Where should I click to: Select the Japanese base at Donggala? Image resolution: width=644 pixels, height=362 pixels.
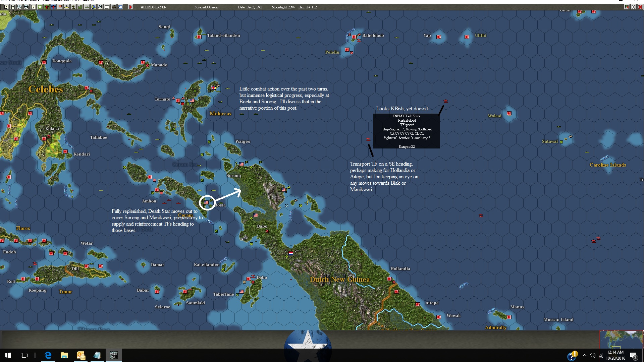(x=44, y=62)
